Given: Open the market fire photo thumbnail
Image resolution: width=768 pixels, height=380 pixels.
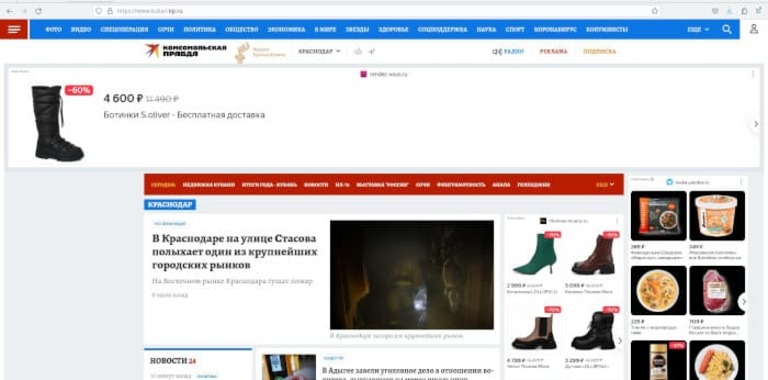Looking at the screenshot, I should 412,275.
